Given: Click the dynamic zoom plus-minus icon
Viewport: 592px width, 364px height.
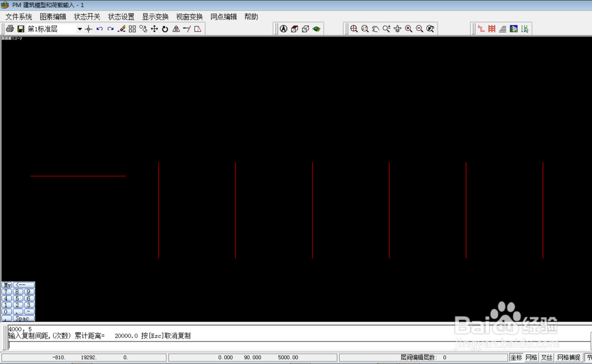Looking at the screenshot, I should (387, 28).
